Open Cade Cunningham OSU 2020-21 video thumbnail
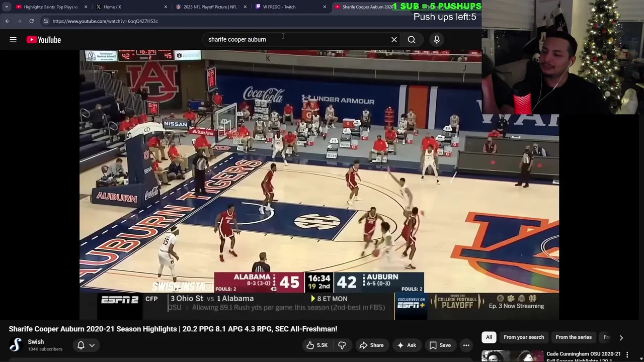Screen dimensions: 644x362 coord(512,356)
